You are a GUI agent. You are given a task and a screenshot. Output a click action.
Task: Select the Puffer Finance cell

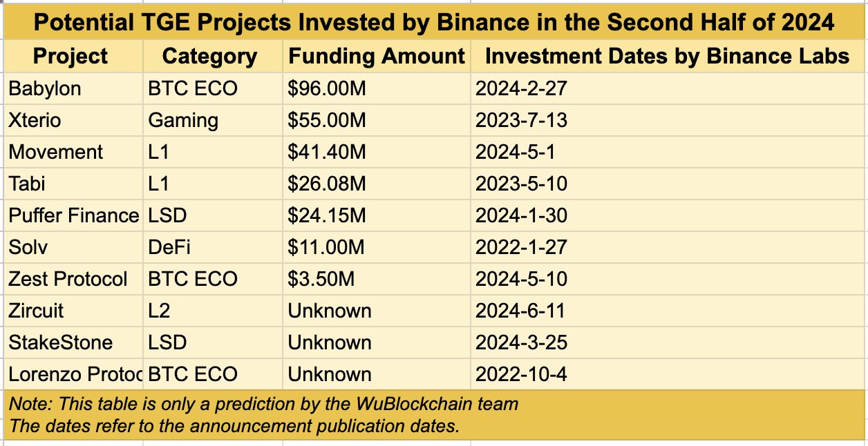(x=73, y=215)
